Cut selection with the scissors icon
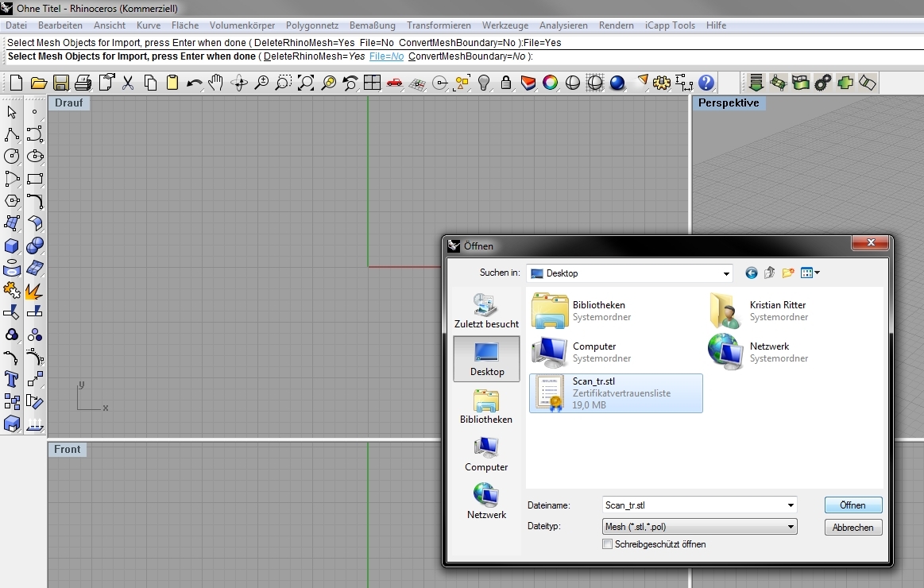 128,83
